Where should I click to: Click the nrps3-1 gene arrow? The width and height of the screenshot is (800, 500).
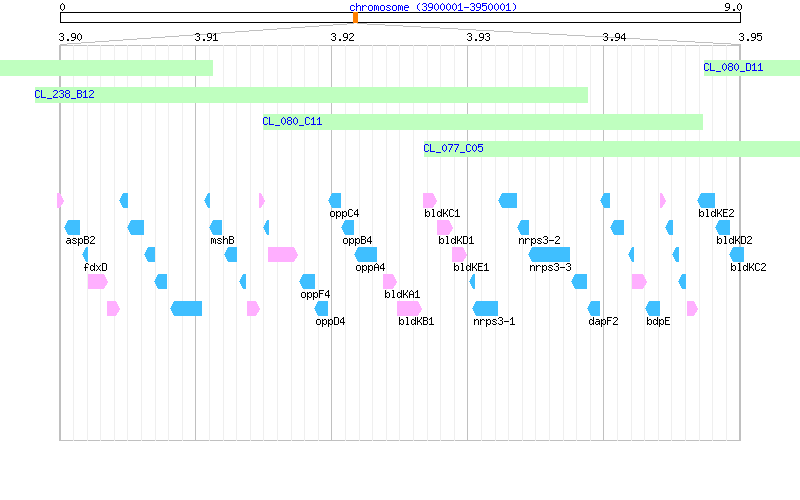[485, 309]
